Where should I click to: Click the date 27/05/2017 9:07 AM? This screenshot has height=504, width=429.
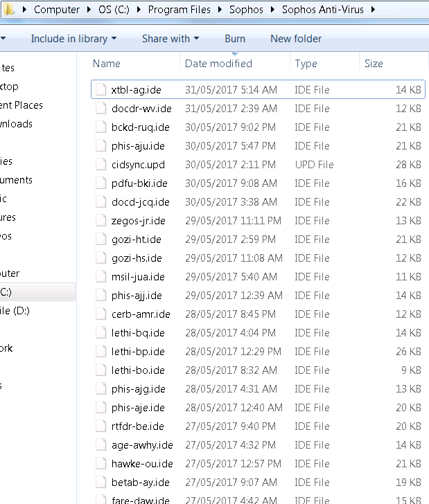[231, 482]
